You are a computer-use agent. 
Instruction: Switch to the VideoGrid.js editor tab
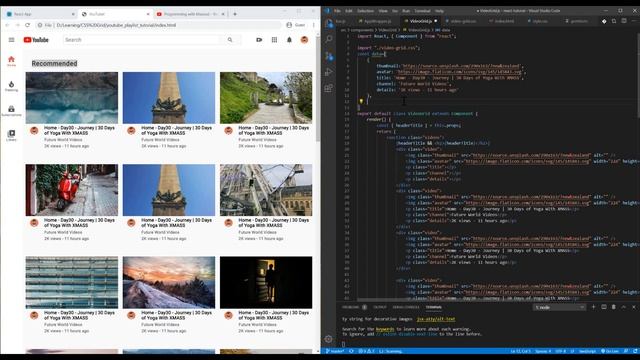click(x=420, y=21)
